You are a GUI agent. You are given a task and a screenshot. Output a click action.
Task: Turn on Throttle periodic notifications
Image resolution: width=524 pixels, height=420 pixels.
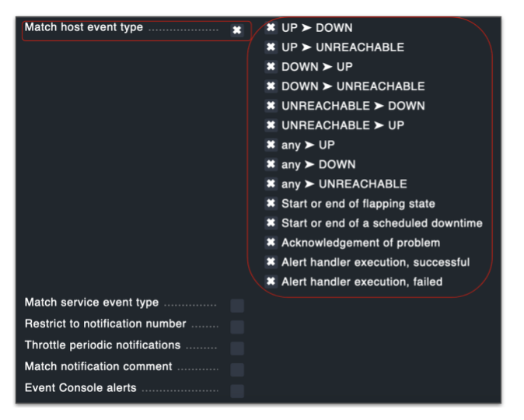pos(237,348)
